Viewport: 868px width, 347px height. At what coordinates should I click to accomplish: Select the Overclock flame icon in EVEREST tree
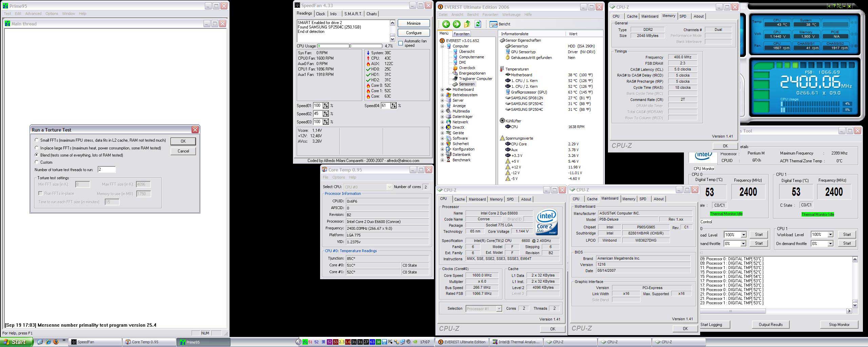point(455,68)
